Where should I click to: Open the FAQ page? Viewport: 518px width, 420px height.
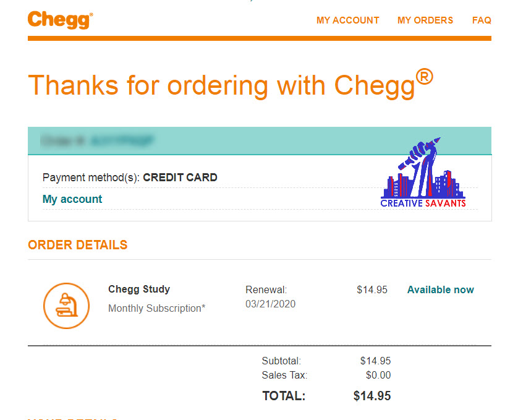tap(482, 20)
